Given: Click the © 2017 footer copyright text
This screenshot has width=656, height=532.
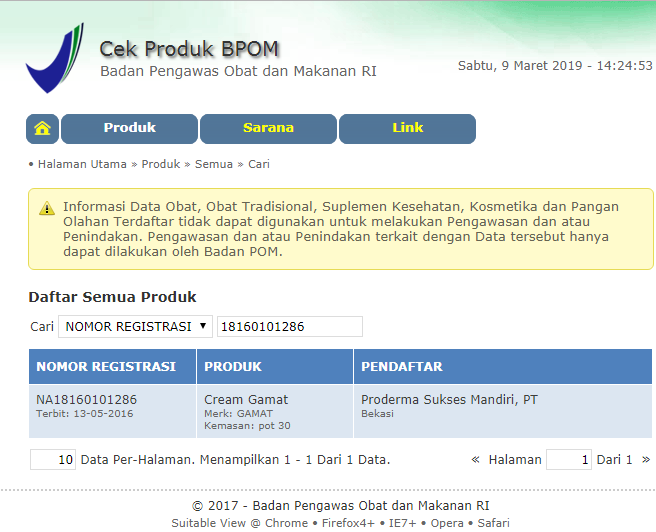Looking at the screenshot, I should (341, 506).
